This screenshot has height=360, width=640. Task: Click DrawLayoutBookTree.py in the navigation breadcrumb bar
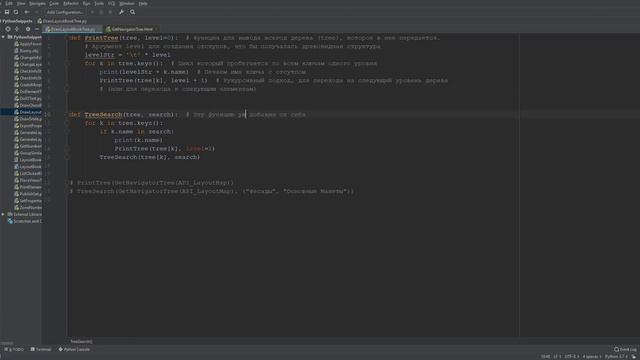[x=62, y=21]
